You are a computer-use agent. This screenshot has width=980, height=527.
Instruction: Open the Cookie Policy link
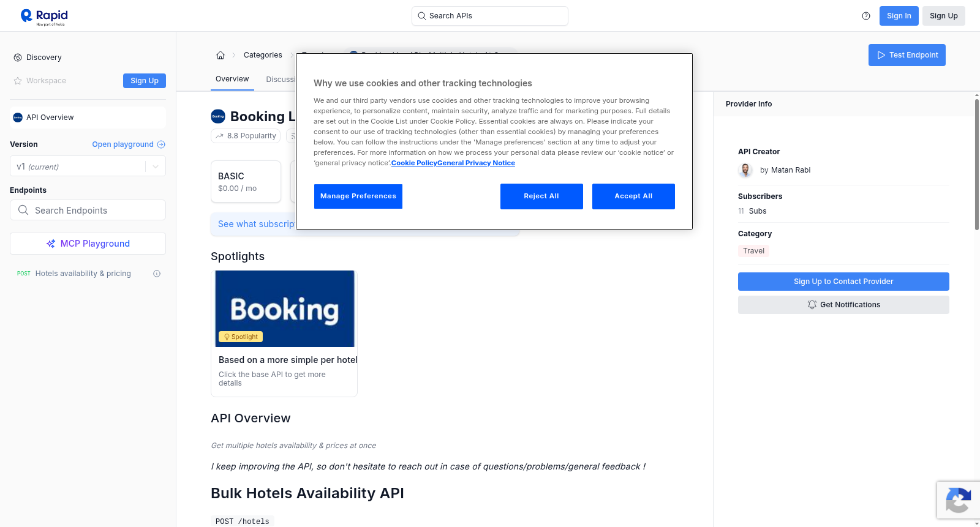(414, 163)
